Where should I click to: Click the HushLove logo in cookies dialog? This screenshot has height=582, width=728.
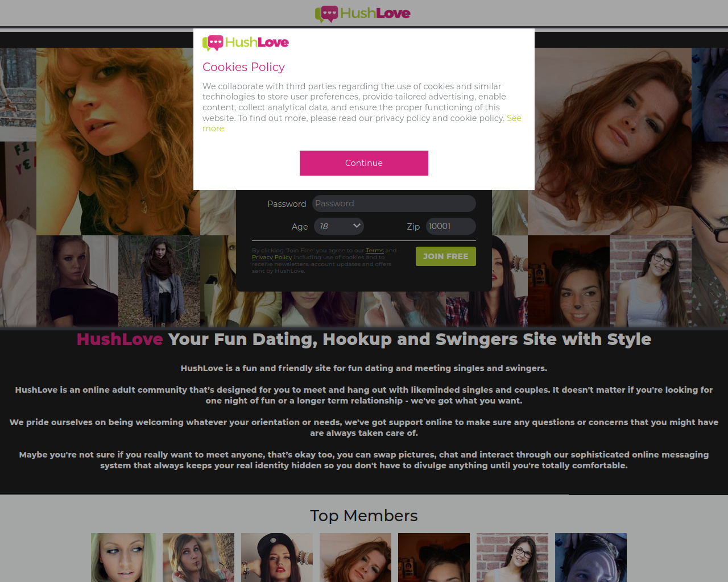246,43
